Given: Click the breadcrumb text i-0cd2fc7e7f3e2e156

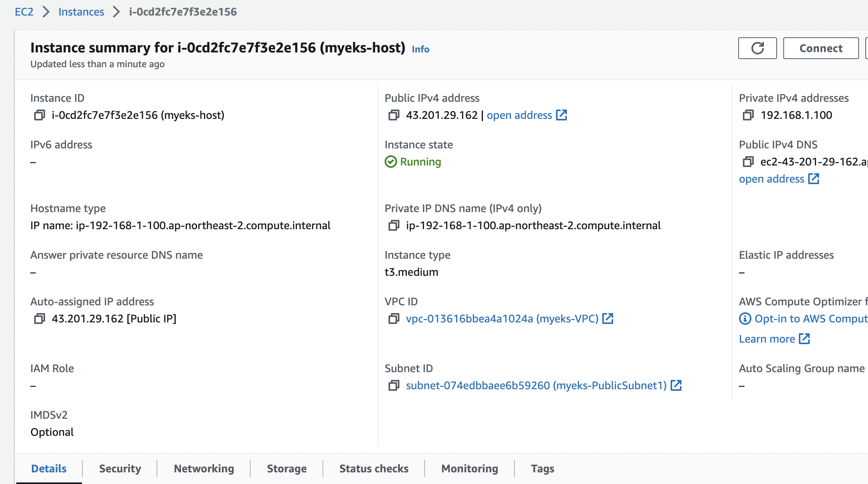Looking at the screenshot, I should click(183, 12).
